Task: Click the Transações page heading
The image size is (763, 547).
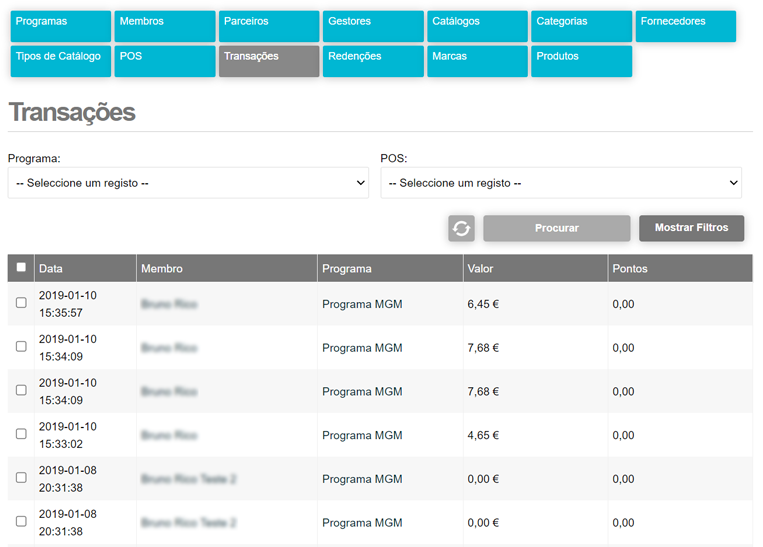Action: click(72, 112)
